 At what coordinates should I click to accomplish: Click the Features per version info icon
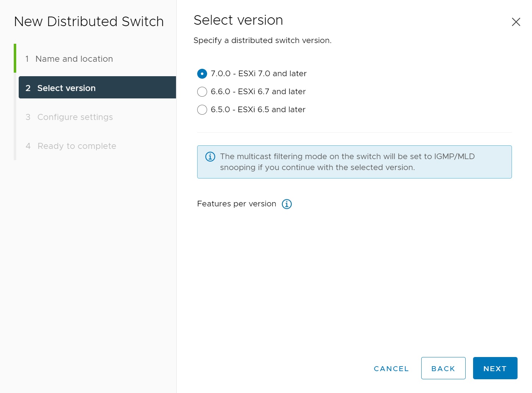[x=286, y=204]
